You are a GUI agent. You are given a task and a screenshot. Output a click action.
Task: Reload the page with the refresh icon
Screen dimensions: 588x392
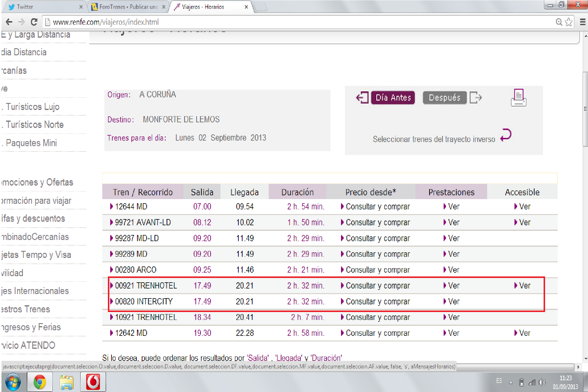tap(34, 22)
